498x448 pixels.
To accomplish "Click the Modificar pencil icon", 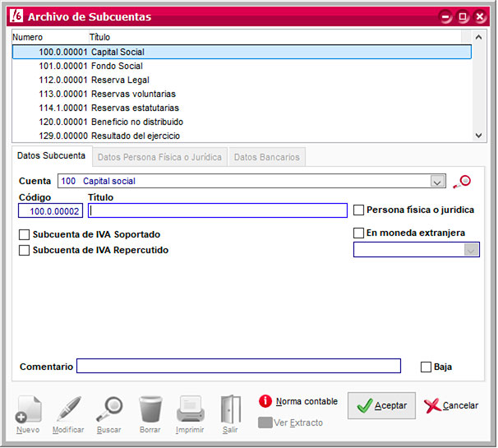I will [x=68, y=409].
